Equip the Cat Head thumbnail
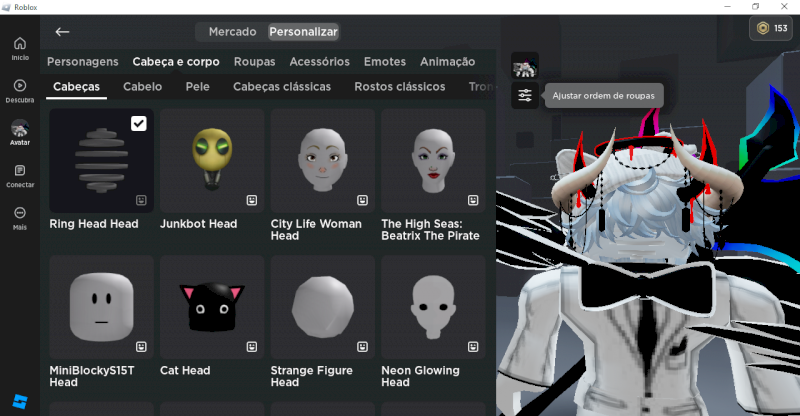This screenshot has height=416, width=800. (x=212, y=307)
